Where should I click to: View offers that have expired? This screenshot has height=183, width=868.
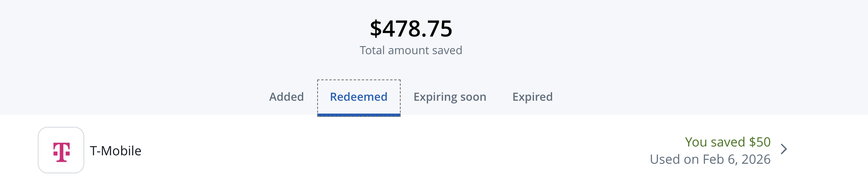coord(532,97)
